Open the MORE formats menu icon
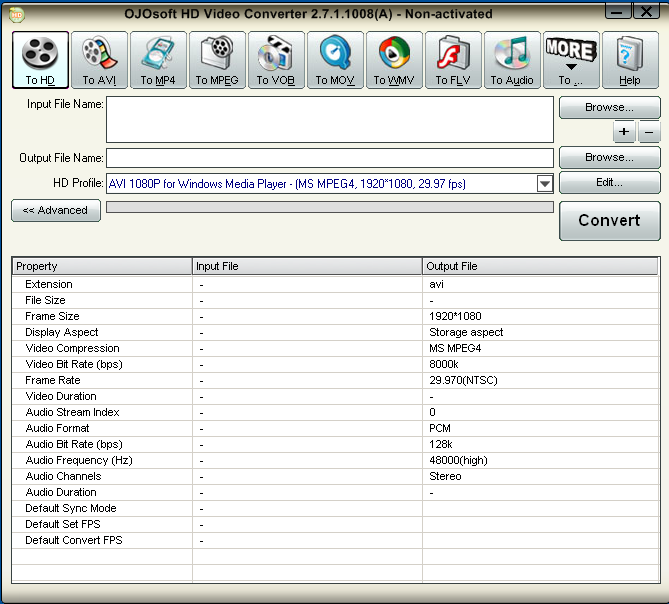 tap(571, 60)
